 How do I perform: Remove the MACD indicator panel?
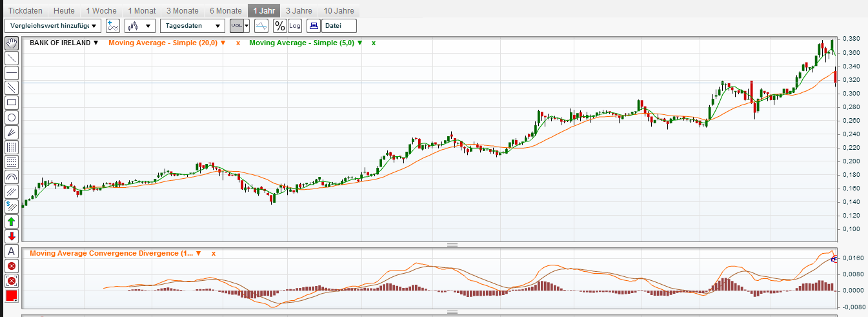pos(214,253)
